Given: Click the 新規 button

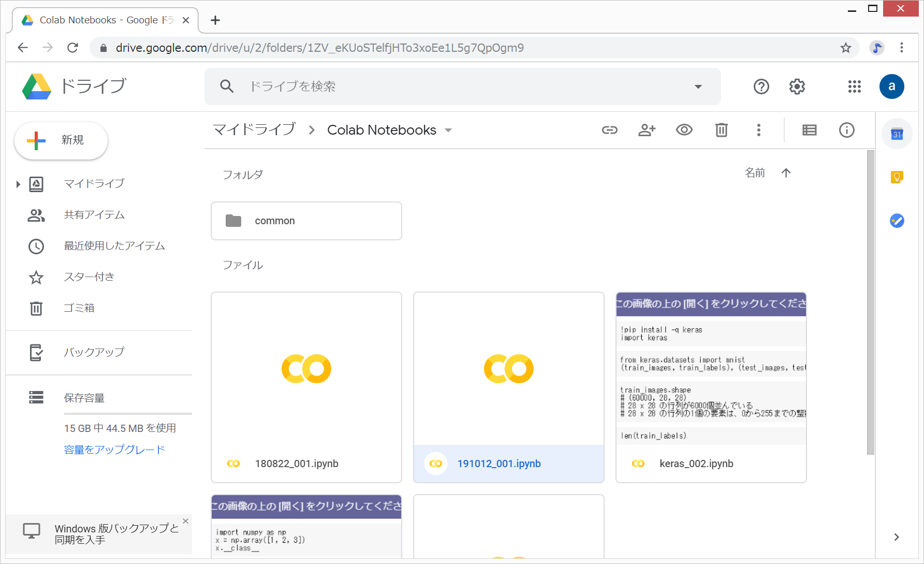Looking at the screenshot, I should pos(61,140).
